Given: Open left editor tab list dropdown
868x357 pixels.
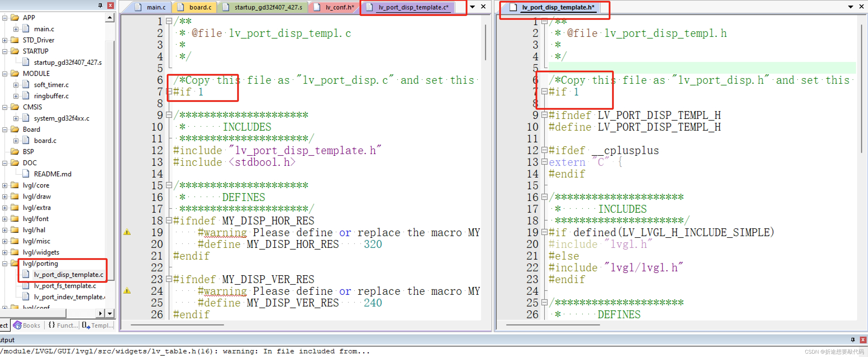Looking at the screenshot, I should 472,7.
